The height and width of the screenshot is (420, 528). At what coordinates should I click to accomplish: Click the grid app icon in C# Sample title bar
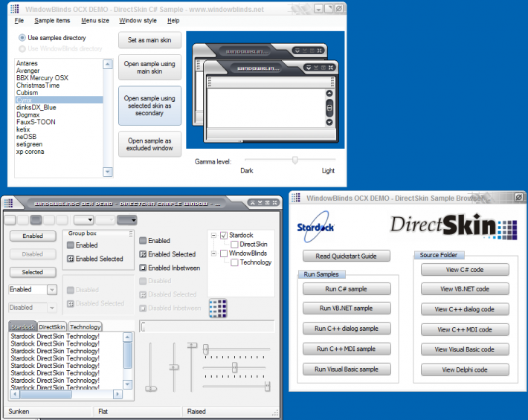[14, 9]
